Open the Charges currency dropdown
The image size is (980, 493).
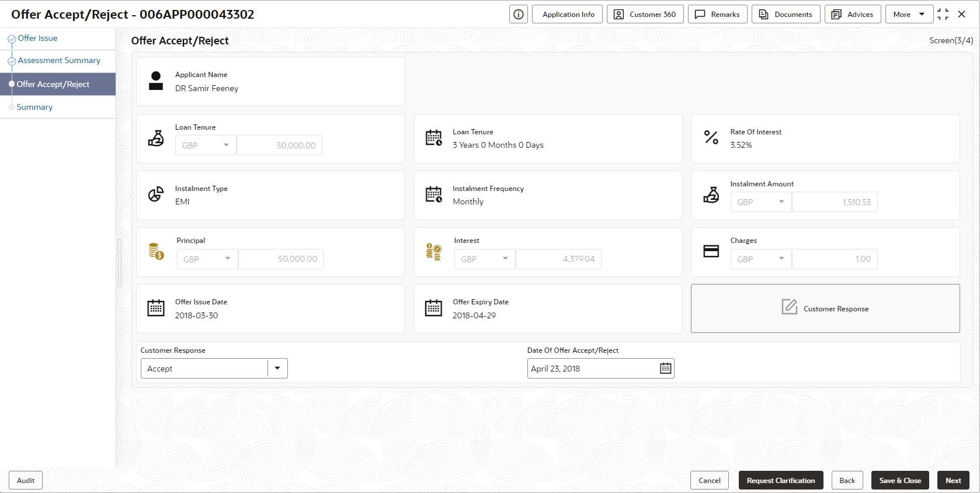761,259
